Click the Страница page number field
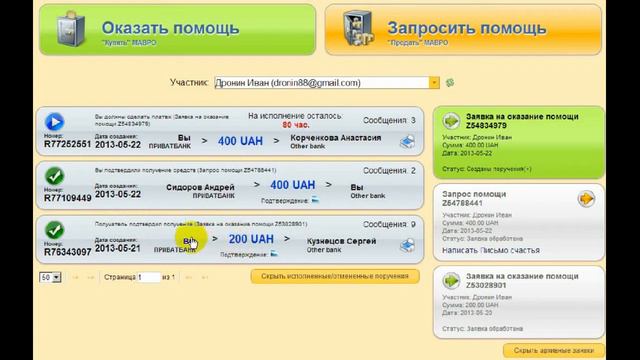The image size is (640, 360). 149,277
